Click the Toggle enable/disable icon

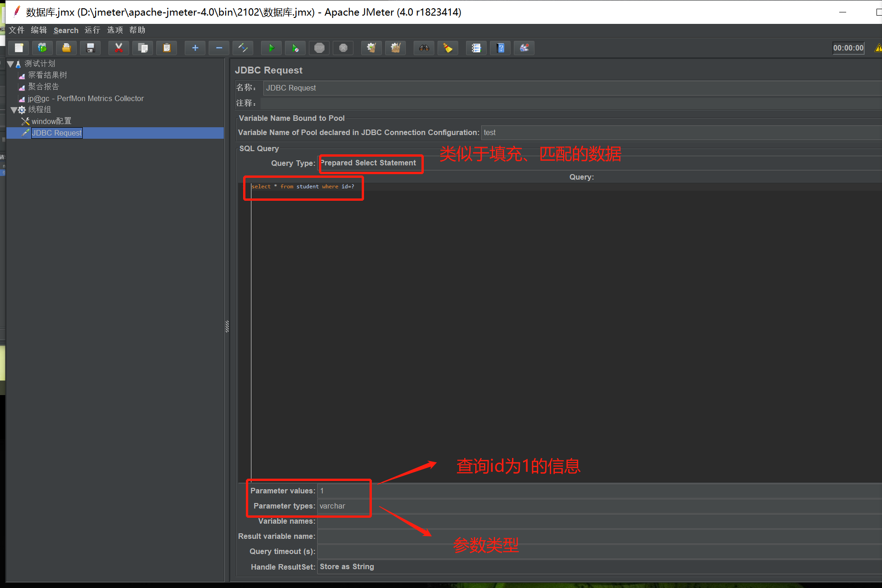(x=243, y=48)
